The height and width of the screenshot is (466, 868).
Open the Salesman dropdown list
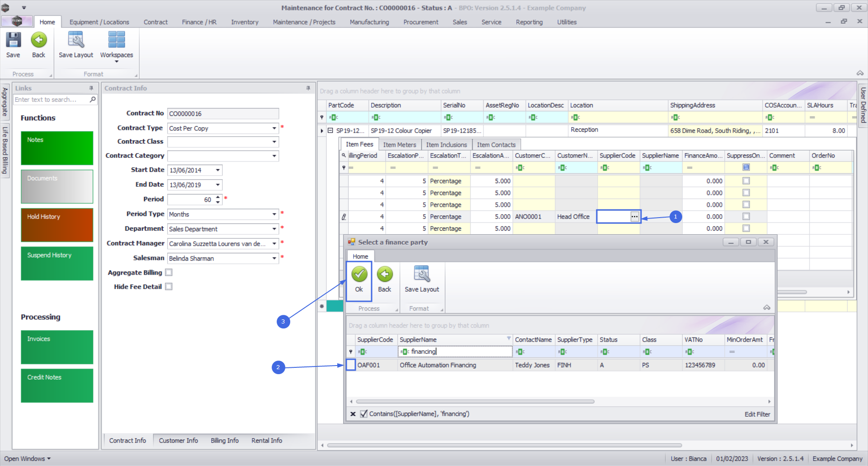(x=274, y=258)
